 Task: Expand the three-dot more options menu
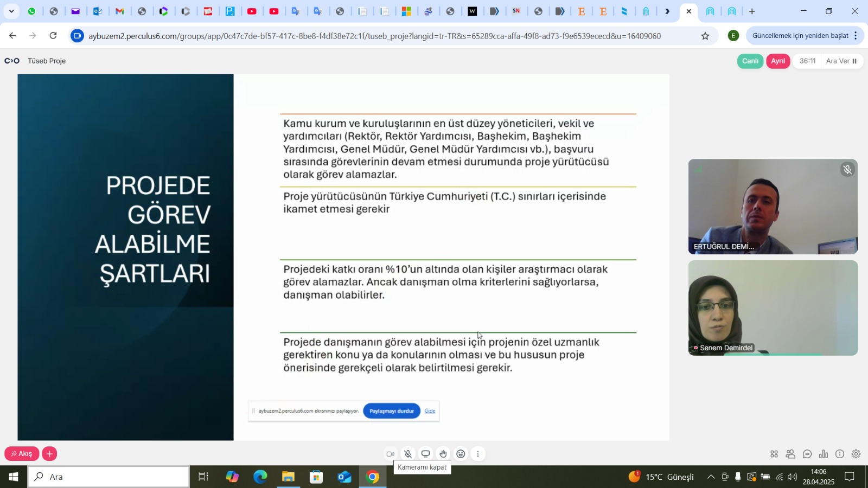[478, 454]
